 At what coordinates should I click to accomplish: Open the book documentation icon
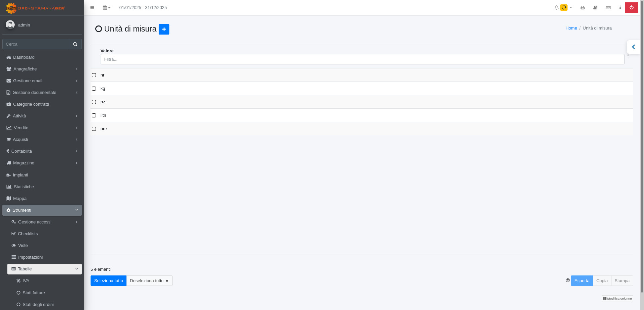pos(595,8)
